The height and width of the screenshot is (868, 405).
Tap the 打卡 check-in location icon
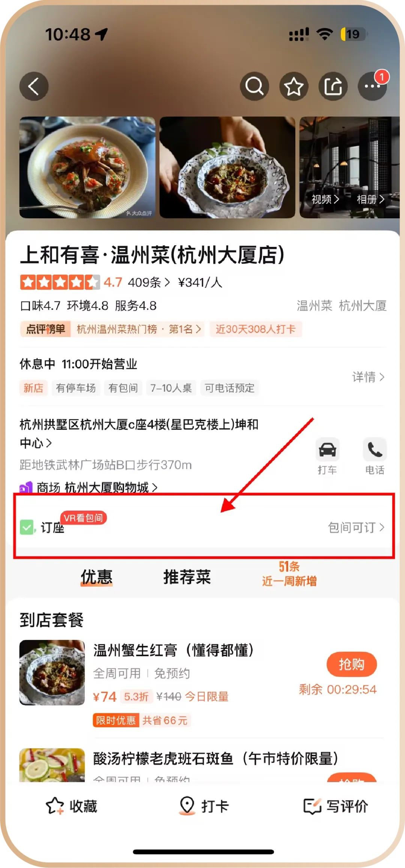tap(187, 806)
